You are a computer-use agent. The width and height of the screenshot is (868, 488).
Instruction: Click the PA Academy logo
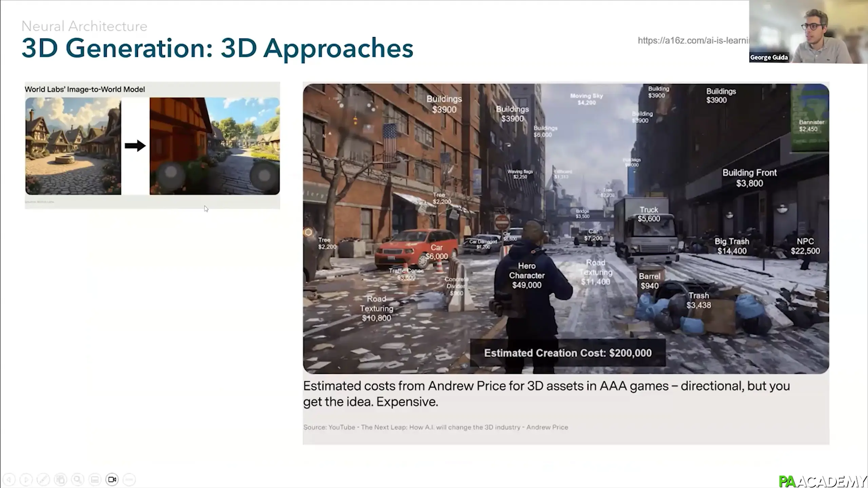(x=823, y=481)
